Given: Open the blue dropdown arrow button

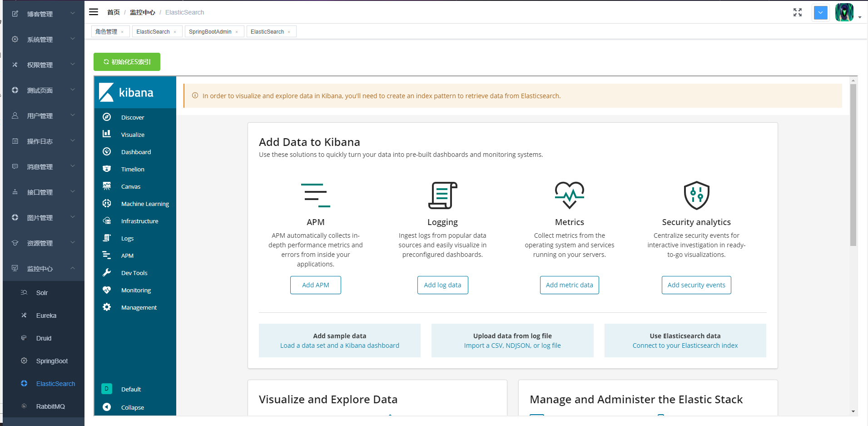Looking at the screenshot, I should [821, 12].
